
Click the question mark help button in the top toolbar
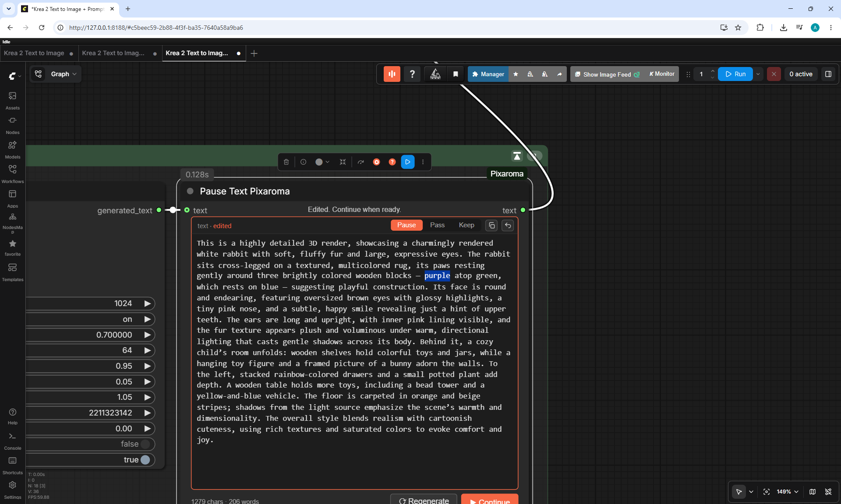pos(412,74)
